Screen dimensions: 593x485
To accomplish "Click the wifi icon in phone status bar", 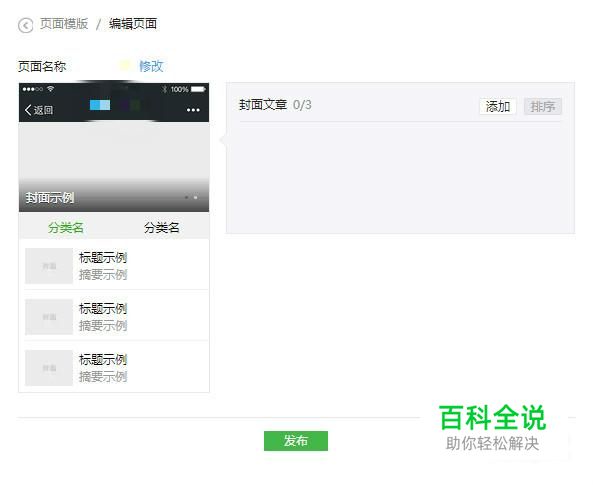I will 50,89.
